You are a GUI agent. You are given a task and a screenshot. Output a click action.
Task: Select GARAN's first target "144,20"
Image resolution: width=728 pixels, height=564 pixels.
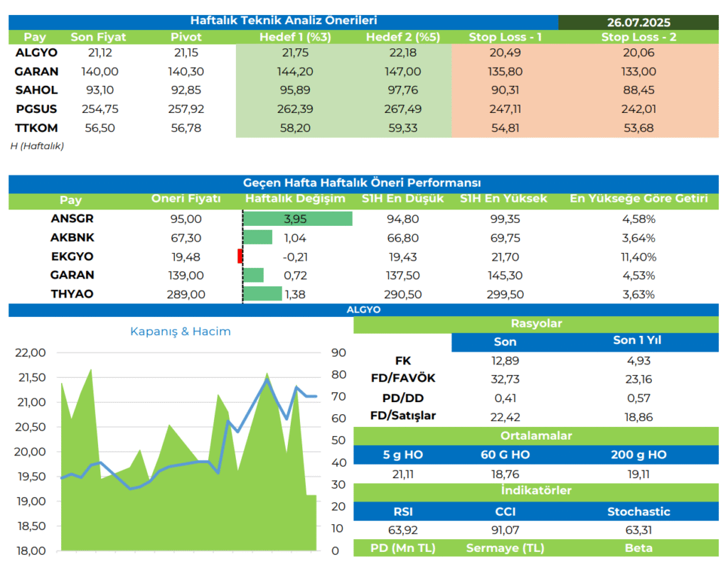pyautogui.click(x=295, y=72)
